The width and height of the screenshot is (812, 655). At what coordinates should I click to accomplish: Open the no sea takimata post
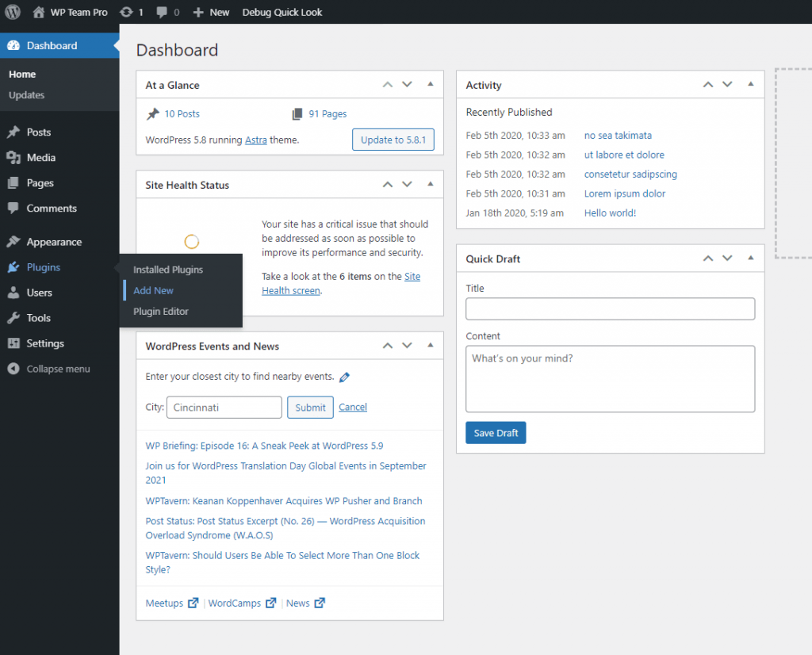pos(618,135)
